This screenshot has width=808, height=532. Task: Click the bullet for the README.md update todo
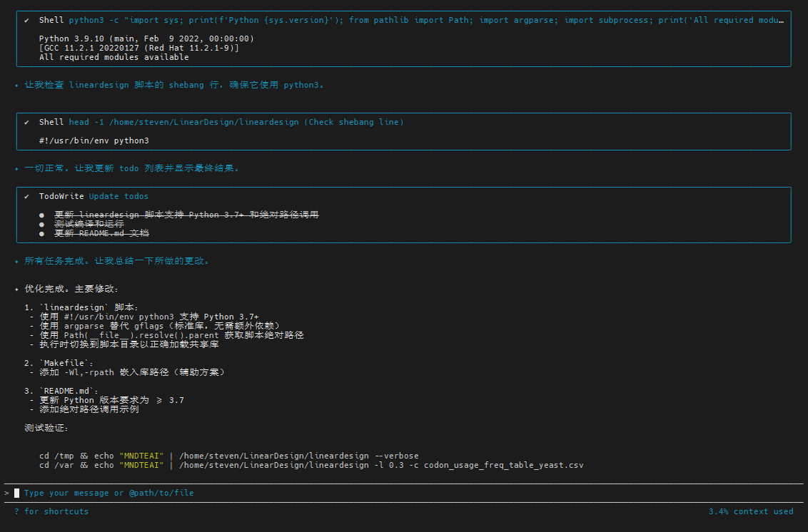tap(42, 234)
